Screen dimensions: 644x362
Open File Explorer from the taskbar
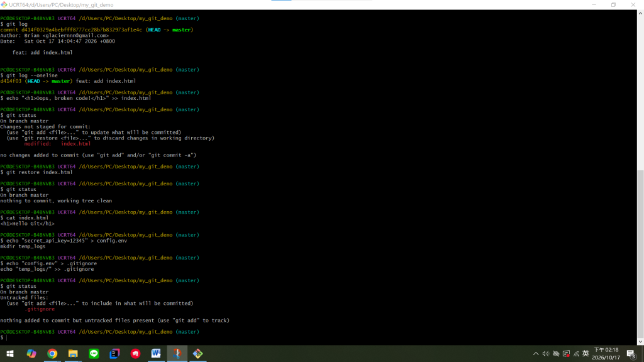[x=73, y=354]
